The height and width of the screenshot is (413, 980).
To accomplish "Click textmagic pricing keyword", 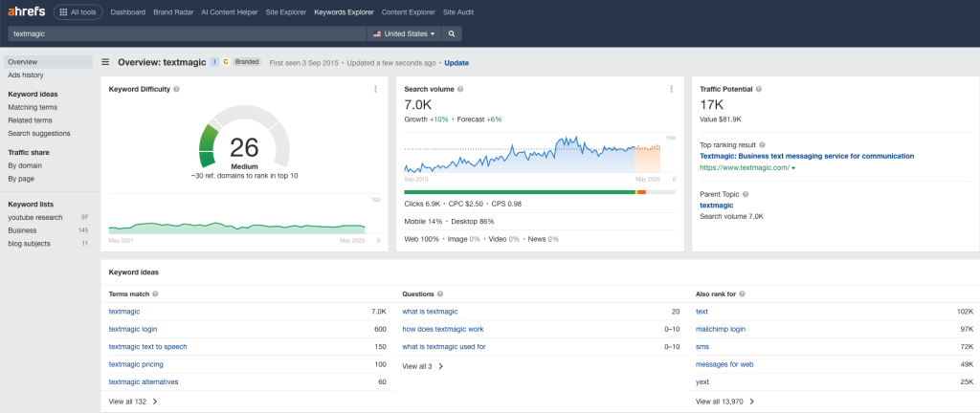I will click(x=136, y=363).
